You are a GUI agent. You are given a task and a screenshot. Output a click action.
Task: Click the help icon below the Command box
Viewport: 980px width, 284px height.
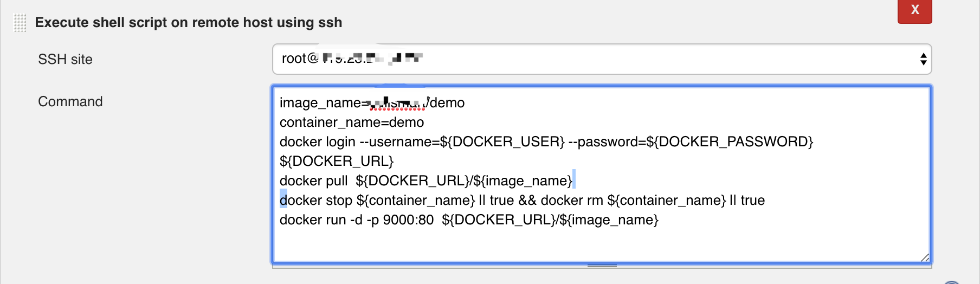[x=951, y=282]
